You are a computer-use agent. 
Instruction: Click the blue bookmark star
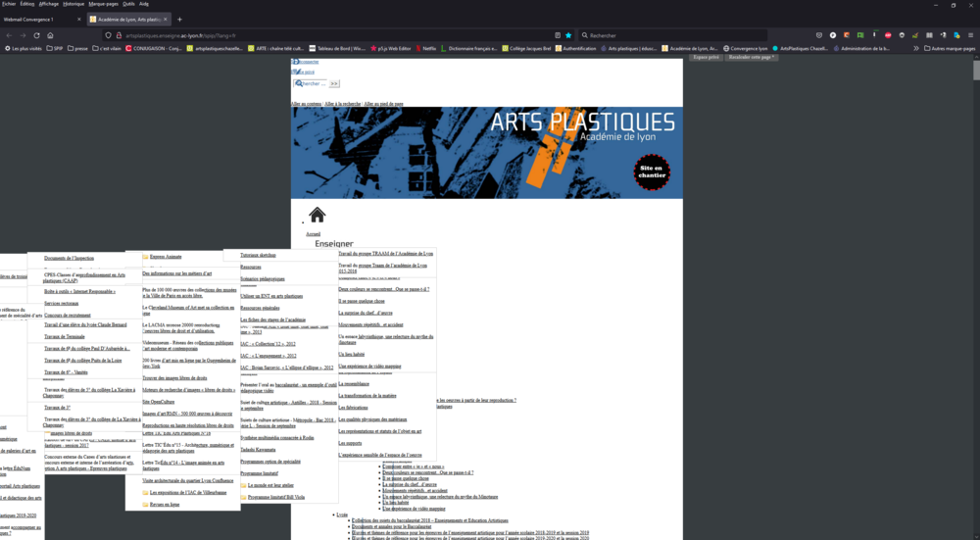point(568,35)
